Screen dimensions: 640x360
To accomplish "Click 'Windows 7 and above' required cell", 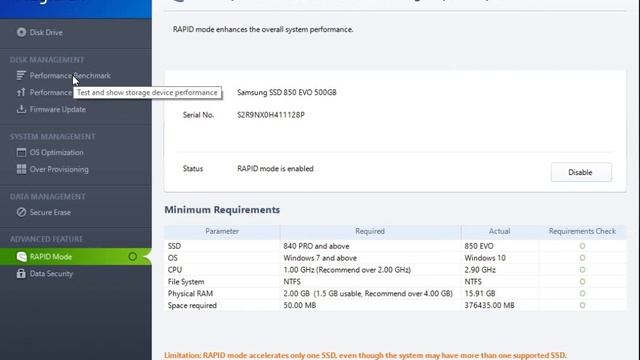I will coord(320,258).
